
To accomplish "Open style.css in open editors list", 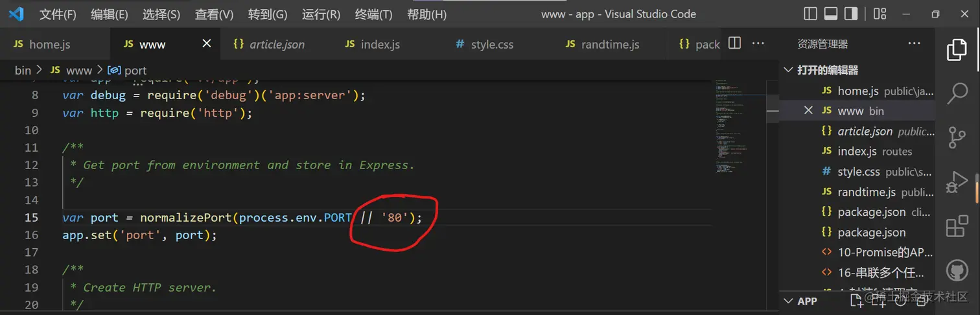I will [857, 172].
